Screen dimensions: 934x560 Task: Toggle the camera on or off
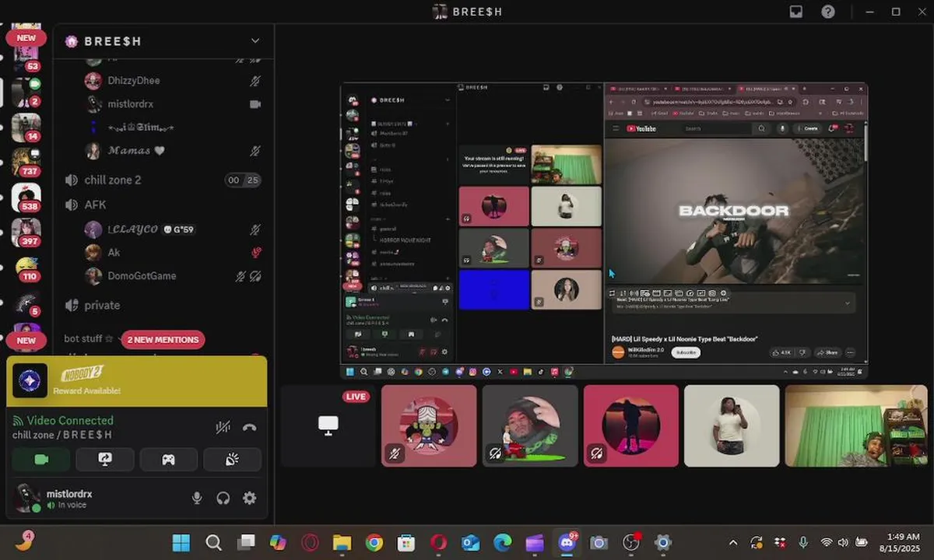pyautogui.click(x=41, y=460)
